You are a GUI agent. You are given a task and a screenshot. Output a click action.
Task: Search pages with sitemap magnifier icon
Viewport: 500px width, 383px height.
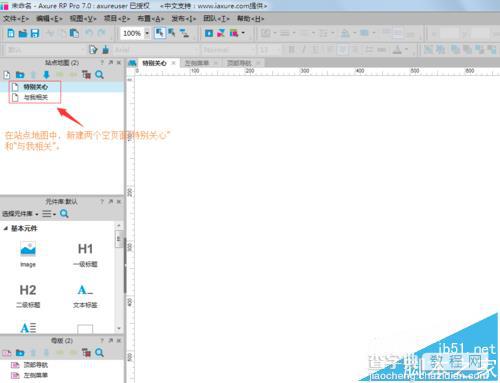pyautogui.click(x=99, y=75)
